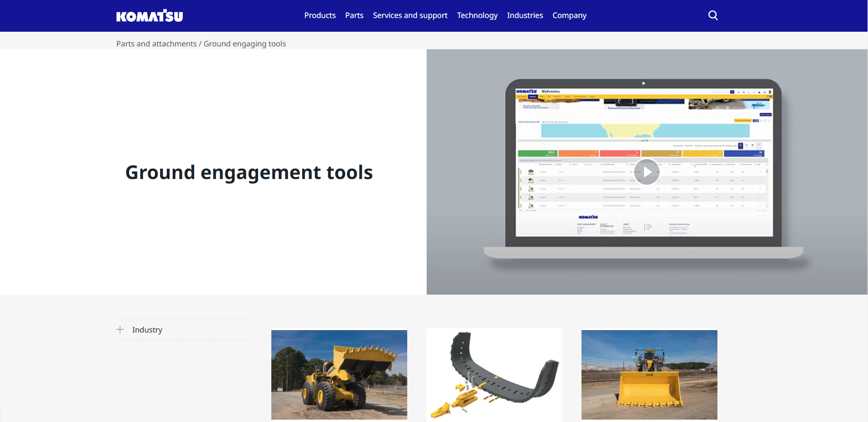868x422 pixels.
Task: Go to the Industries menu
Action: pyautogui.click(x=525, y=16)
